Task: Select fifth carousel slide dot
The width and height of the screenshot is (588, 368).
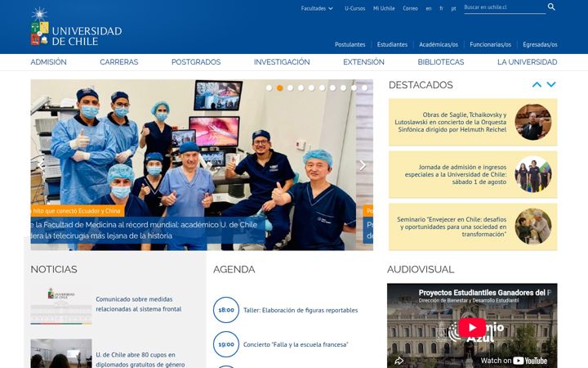Action: [x=312, y=88]
